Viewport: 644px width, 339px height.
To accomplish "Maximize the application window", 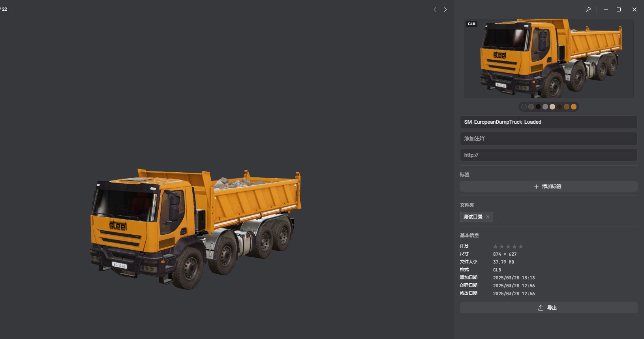I will coord(619,9).
